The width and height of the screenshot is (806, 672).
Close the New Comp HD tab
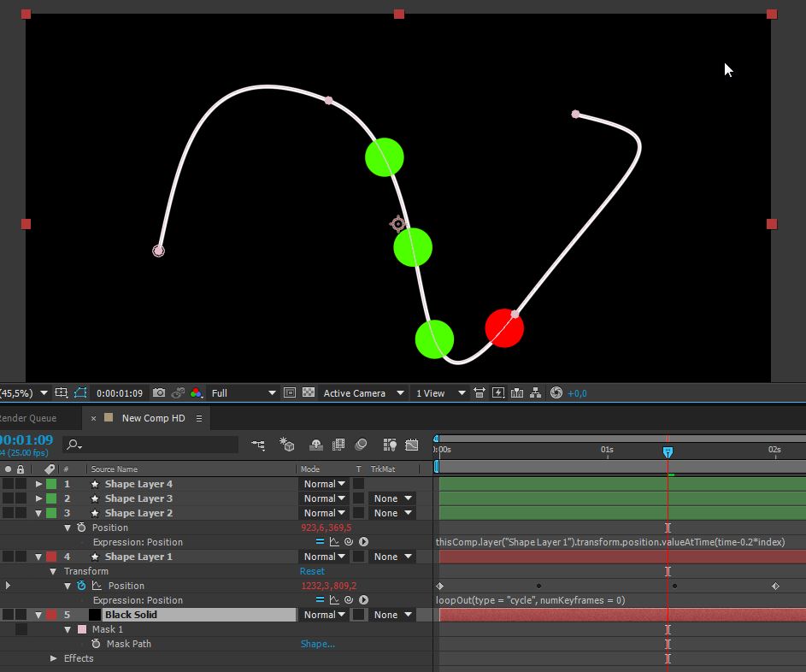[93, 418]
